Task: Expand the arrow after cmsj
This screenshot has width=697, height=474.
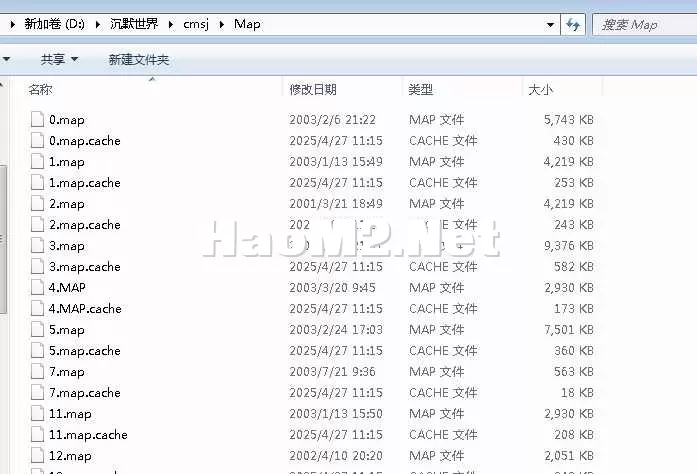Action: (221, 24)
